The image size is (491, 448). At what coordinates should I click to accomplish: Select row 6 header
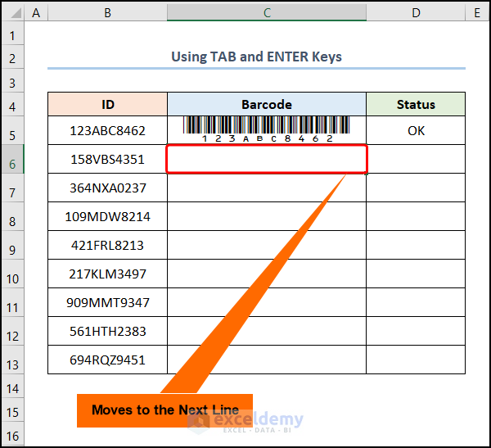(x=12, y=159)
